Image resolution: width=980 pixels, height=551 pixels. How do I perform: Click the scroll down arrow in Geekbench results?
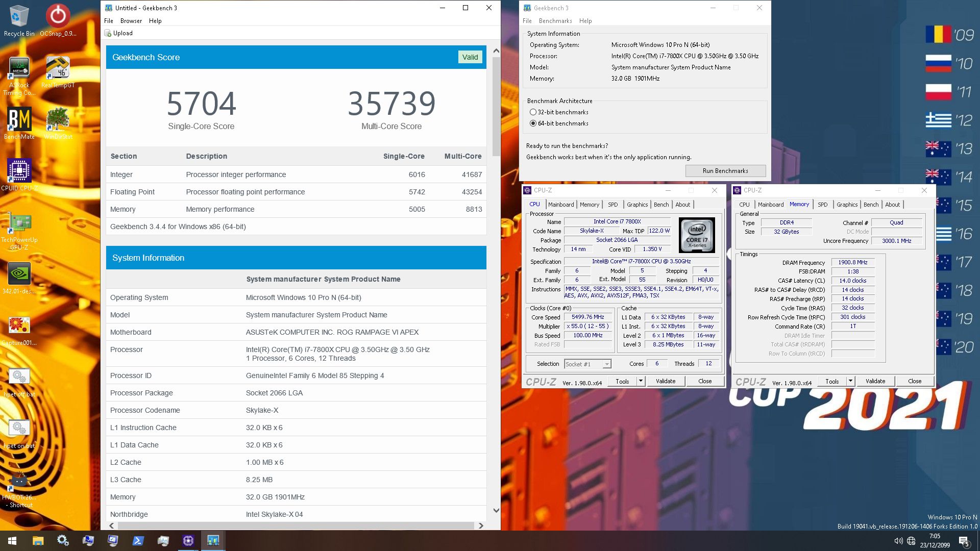[x=496, y=510]
